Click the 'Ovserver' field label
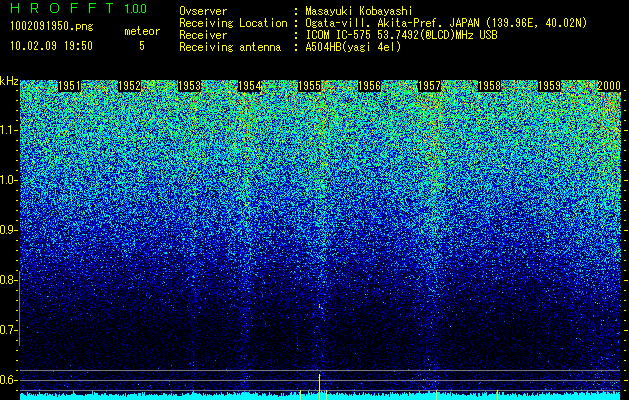This screenshot has width=629, height=400. pos(203,11)
